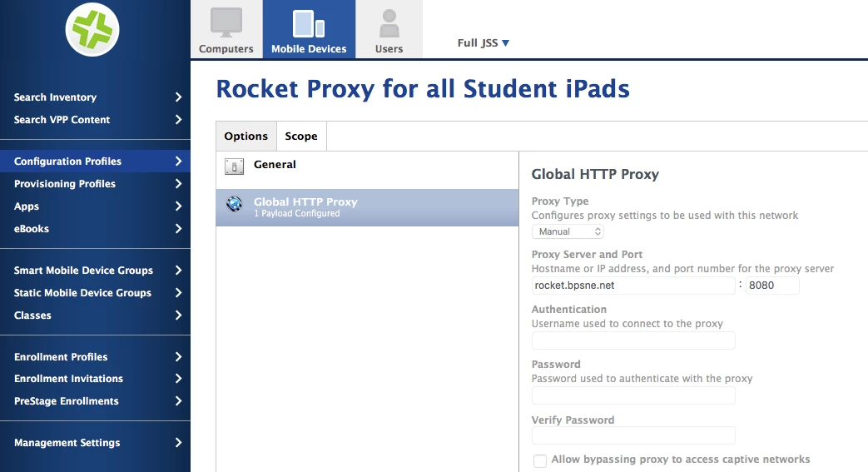Image resolution: width=868 pixels, height=472 pixels.
Task: Click the Global HTTP Proxy globe icon
Action: click(234, 204)
